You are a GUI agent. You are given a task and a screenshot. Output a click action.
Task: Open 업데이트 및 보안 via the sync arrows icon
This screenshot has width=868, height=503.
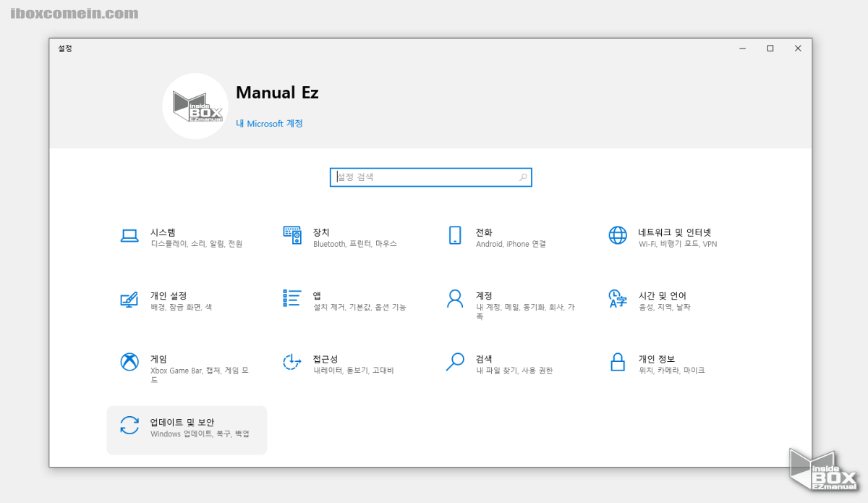129,426
